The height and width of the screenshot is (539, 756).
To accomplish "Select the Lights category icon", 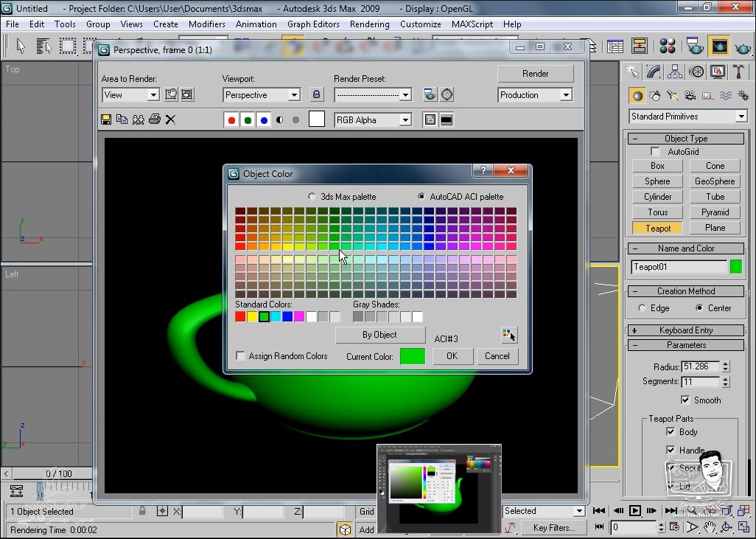I will [x=673, y=96].
